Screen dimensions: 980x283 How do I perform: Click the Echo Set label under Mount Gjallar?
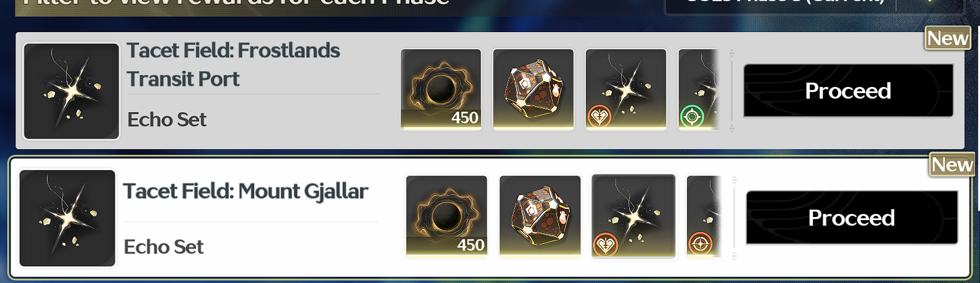tap(163, 247)
